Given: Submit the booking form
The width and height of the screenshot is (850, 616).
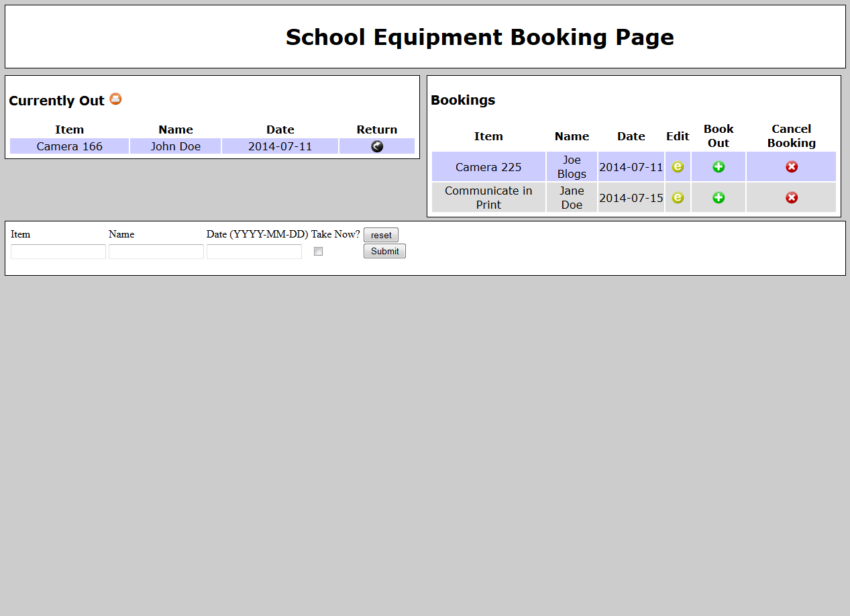Looking at the screenshot, I should point(384,251).
